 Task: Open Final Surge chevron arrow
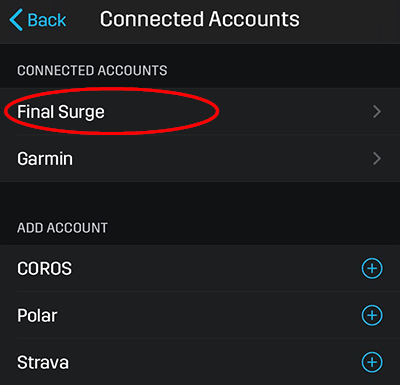tap(377, 112)
